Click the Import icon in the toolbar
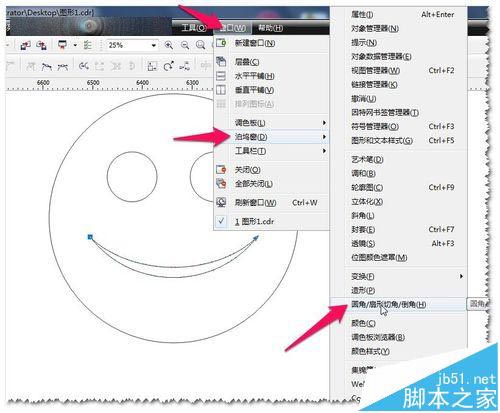Image resolution: width=500 pixels, height=413 pixels. pos(25,45)
